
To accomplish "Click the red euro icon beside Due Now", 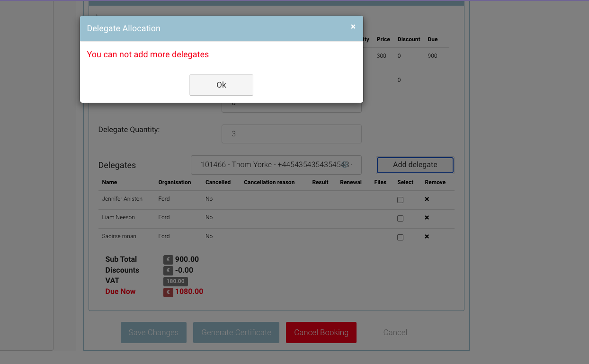I will (x=168, y=292).
